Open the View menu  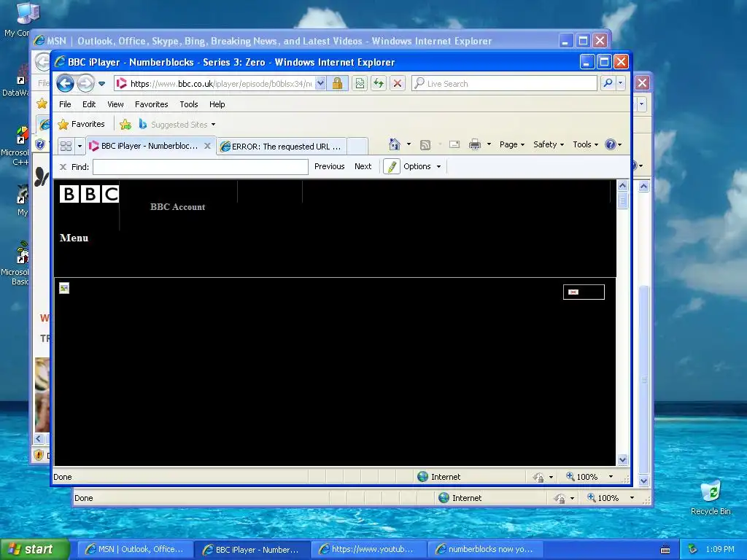point(115,104)
